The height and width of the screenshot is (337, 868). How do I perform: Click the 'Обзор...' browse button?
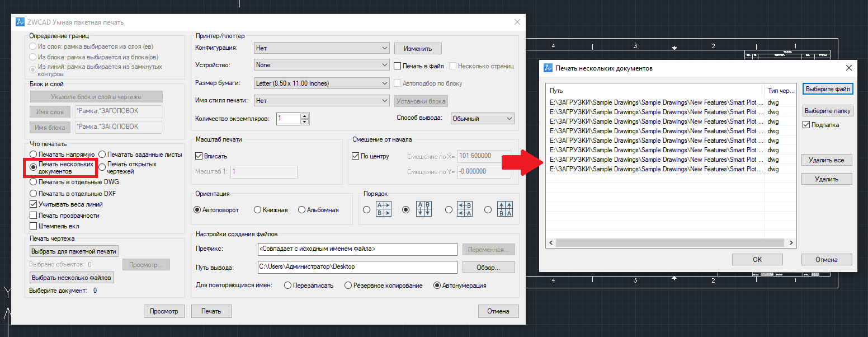pyautogui.click(x=488, y=268)
